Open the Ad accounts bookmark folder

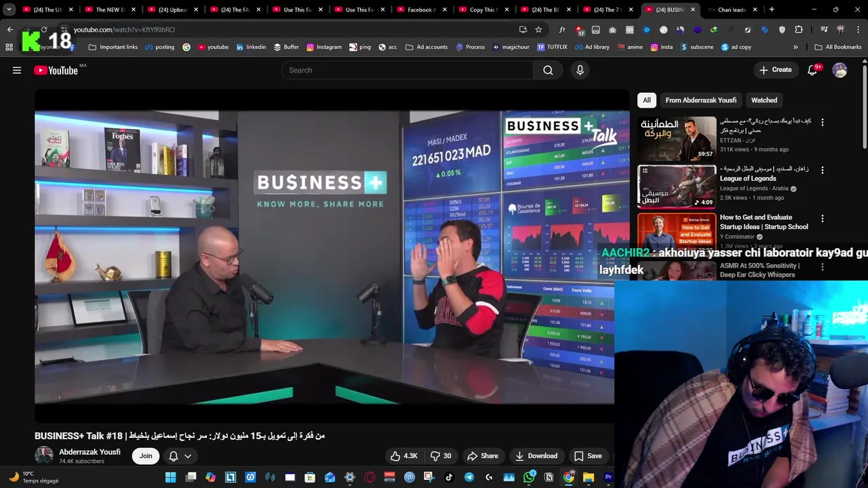coord(427,47)
